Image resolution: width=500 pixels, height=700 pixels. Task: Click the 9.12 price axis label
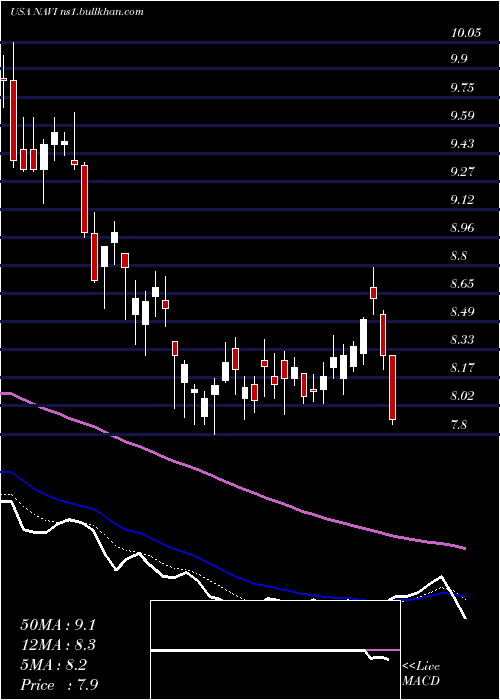pyautogui.click(x=462, y=200)
